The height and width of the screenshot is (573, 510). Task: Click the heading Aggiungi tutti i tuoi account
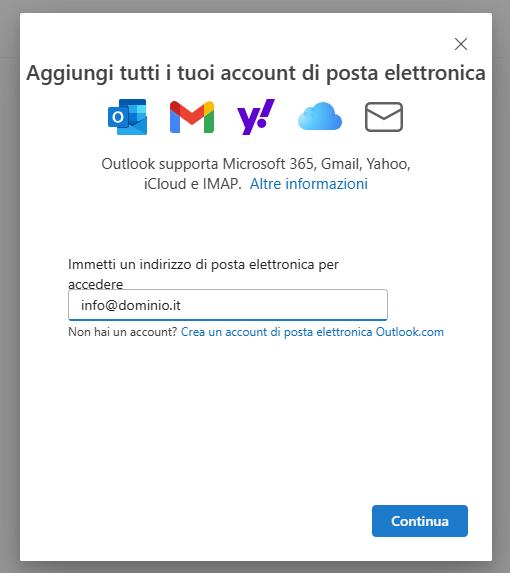tap(256, 73)
